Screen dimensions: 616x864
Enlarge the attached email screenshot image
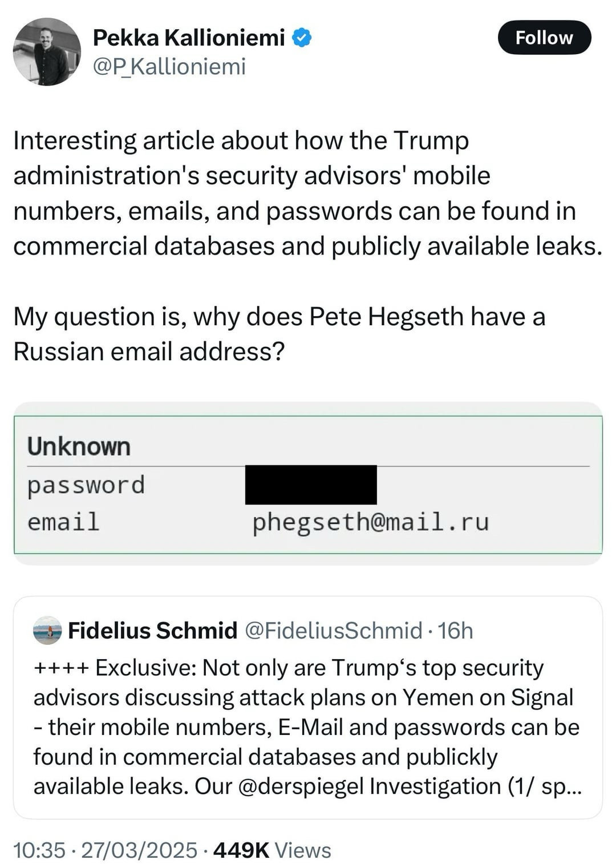pos(308,483)
